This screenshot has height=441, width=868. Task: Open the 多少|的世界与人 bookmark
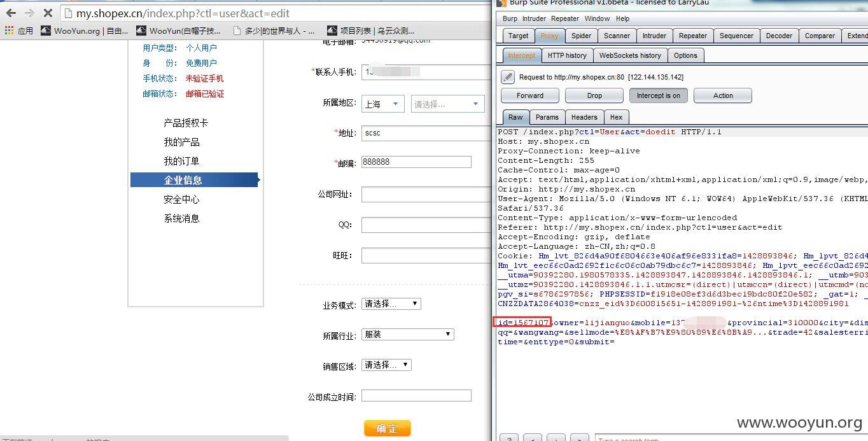273,31
